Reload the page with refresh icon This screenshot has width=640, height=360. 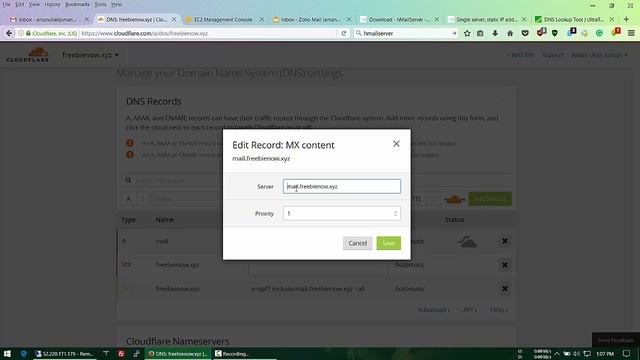point(344,33)
